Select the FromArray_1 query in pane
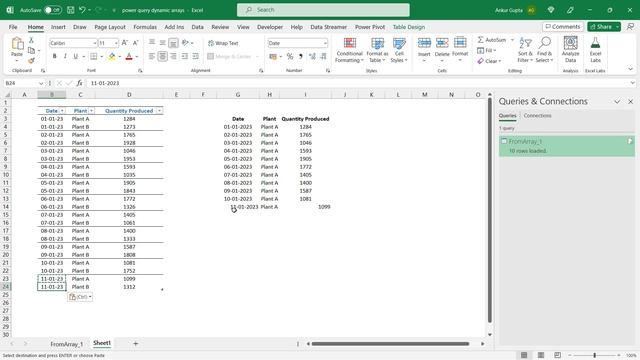The height and width of the screenshot is (360, 640). coord(567,146)
